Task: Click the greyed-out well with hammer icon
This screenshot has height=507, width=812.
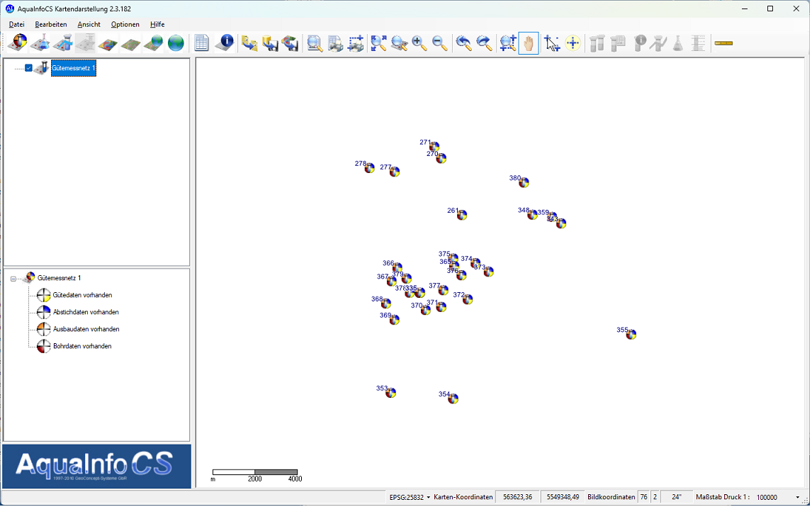Action: pos(659,43)
